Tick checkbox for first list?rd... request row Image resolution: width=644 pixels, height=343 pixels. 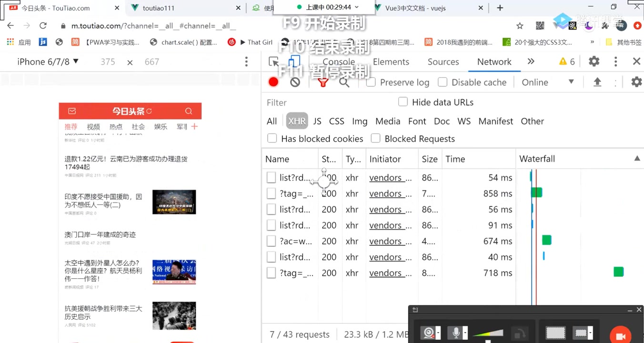click(271, 178)
